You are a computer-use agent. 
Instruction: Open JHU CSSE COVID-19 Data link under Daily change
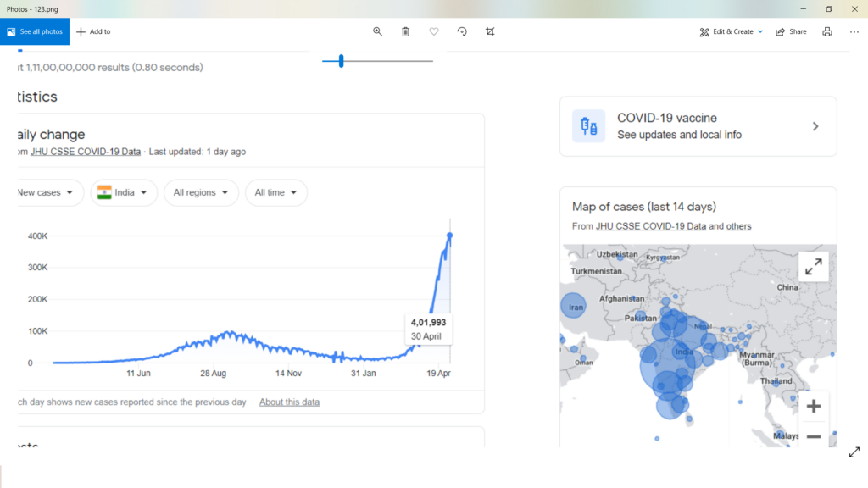(86, 152)
